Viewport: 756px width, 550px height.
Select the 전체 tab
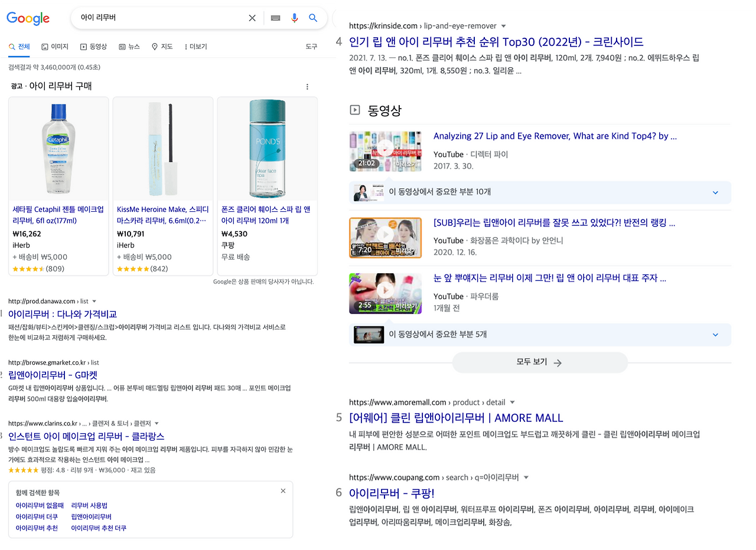point(19,47)
